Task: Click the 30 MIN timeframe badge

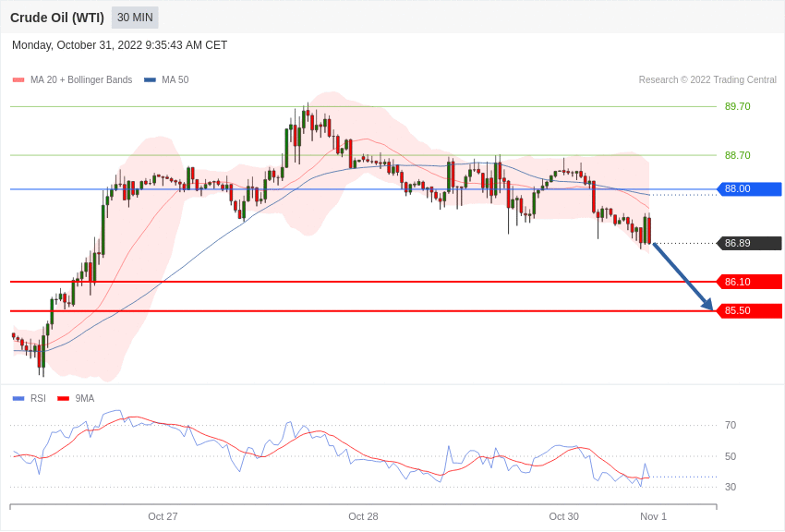Action: (x=135, y=18)
